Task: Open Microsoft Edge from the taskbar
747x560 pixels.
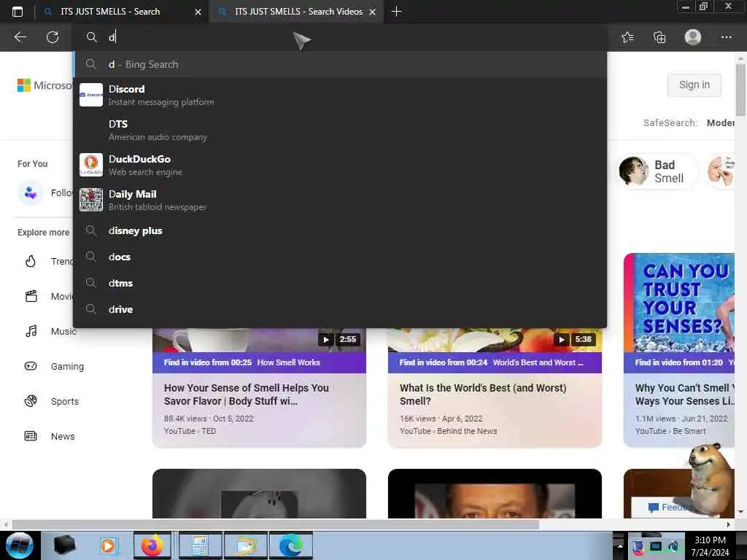Action: tap(291, 545)
